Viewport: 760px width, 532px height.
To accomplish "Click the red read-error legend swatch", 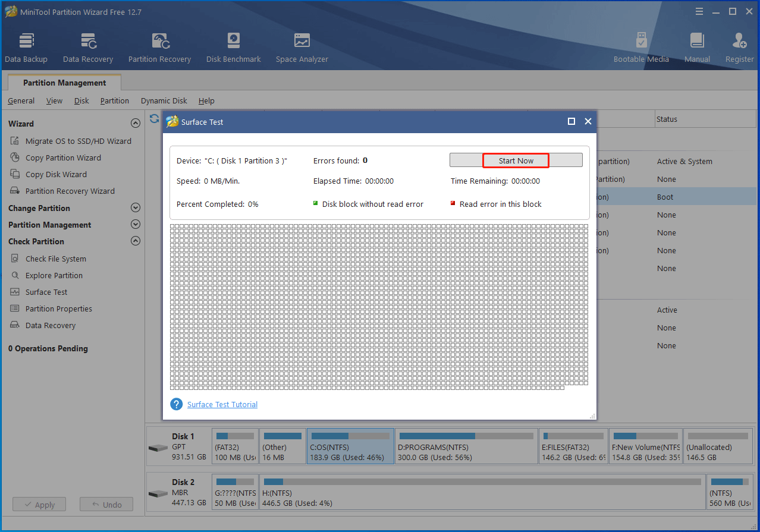I will point(453,203).
